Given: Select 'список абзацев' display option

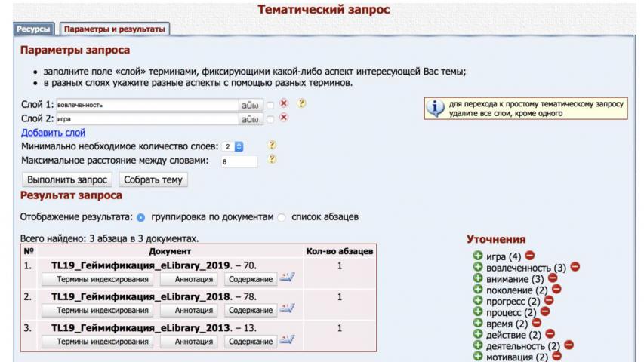Looking at the screenshot, I should [x=282, y=217].
